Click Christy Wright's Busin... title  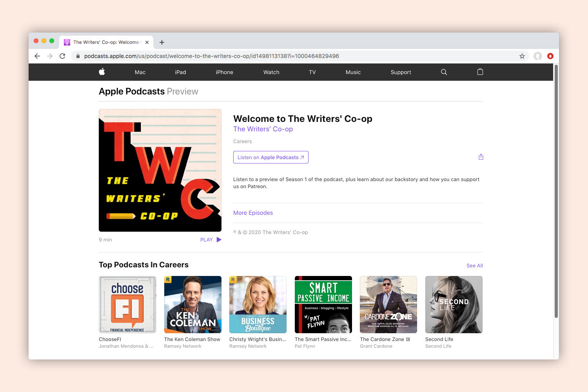pyautogui.click(x=258, y=339)
